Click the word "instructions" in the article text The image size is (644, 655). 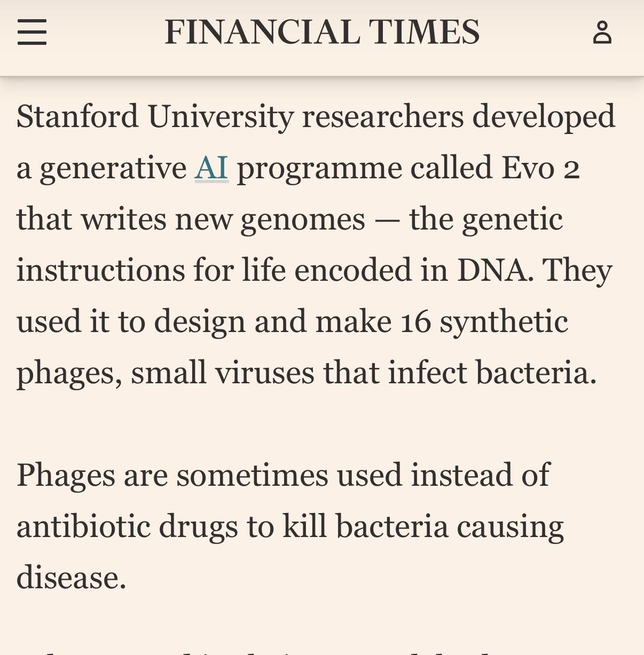click(101, 270)
